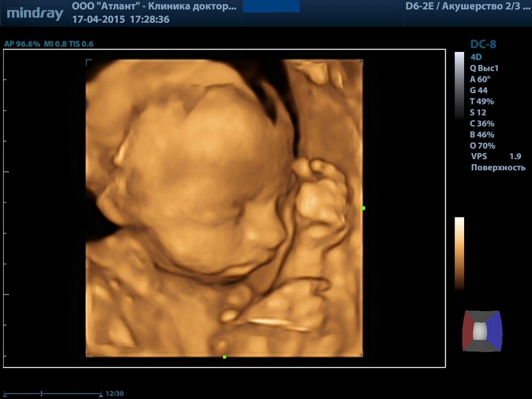Click the Q Выс1 quality parameter

coord(484,68)
